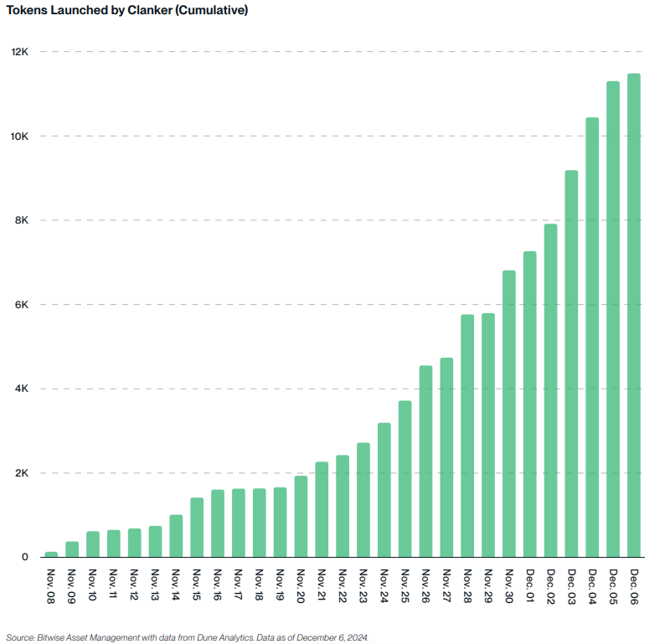Click the 8K y-axis label
Image resolution: width=670 pixels, height=644 pixels.
click(22, 220)
